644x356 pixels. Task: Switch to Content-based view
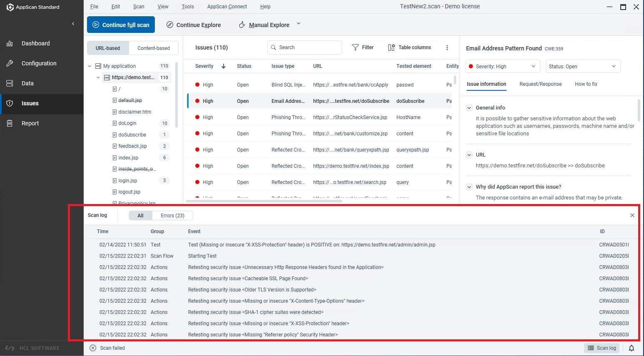tap(154, 48)
